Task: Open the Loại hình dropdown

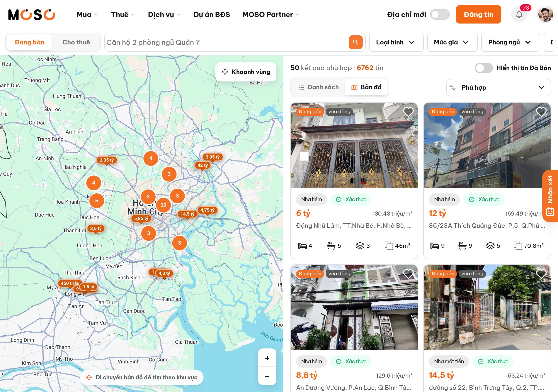Action: point(396,42)
